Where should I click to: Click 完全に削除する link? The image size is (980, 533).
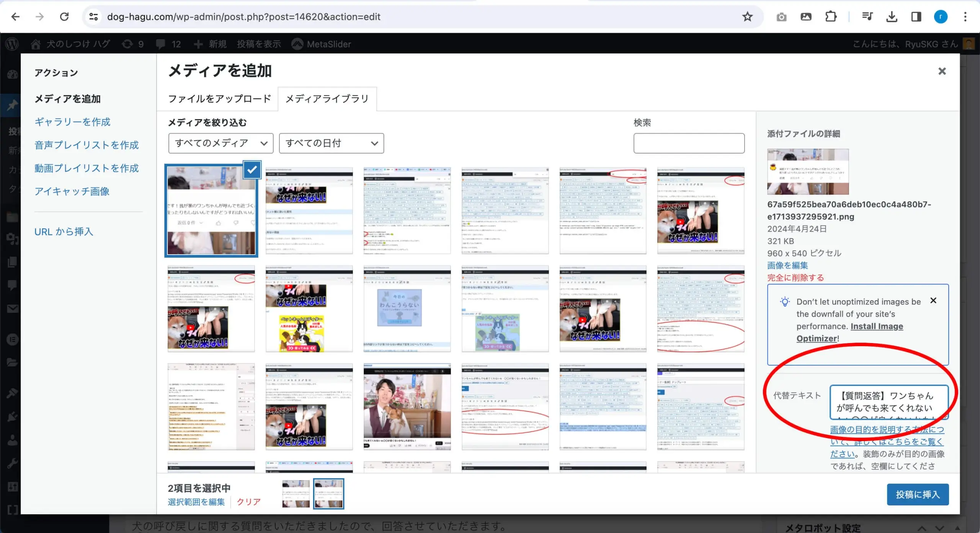(795, 278)
